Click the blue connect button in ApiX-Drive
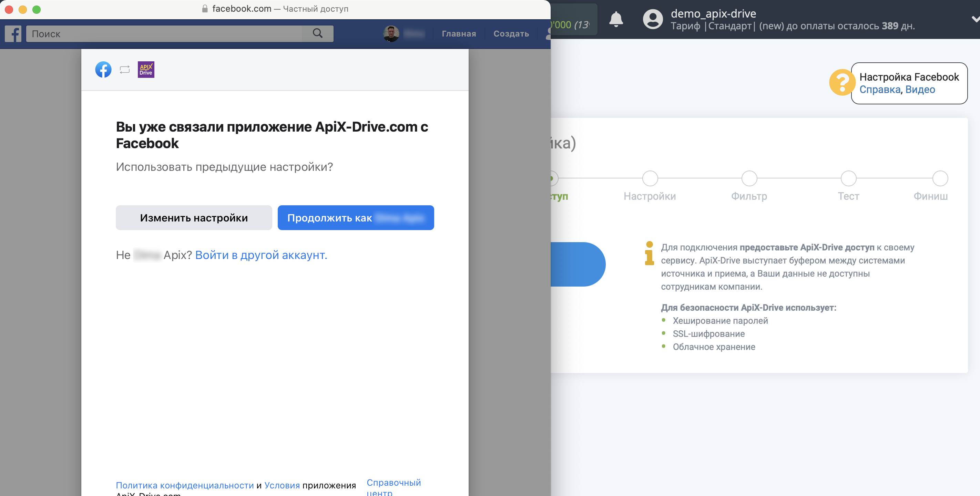980x496 pixels. [578, 264]
